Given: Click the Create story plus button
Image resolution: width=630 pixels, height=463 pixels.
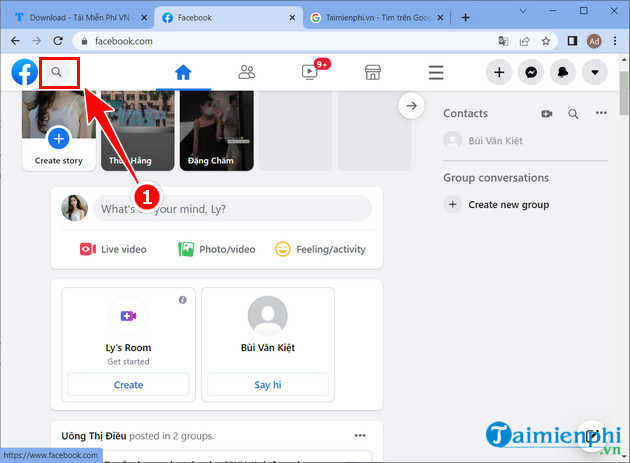Looking at the screenshot, I should pos(59,139).
